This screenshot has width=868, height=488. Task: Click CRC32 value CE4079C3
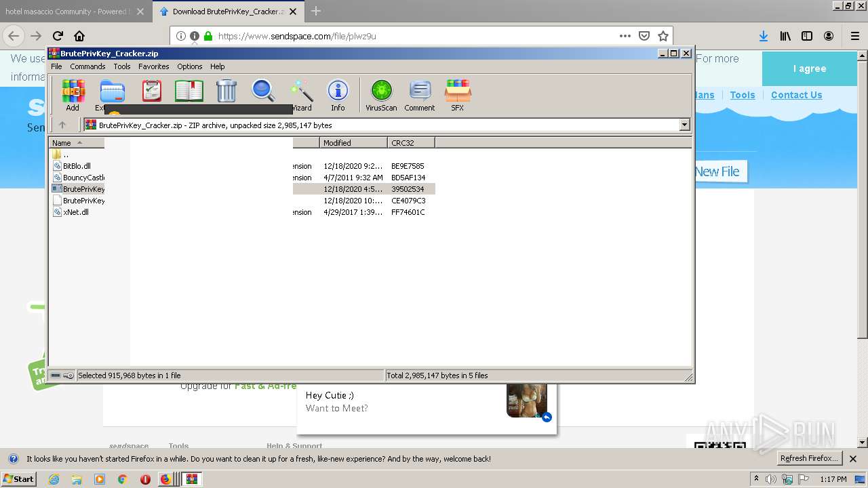(x=408, y=201)
